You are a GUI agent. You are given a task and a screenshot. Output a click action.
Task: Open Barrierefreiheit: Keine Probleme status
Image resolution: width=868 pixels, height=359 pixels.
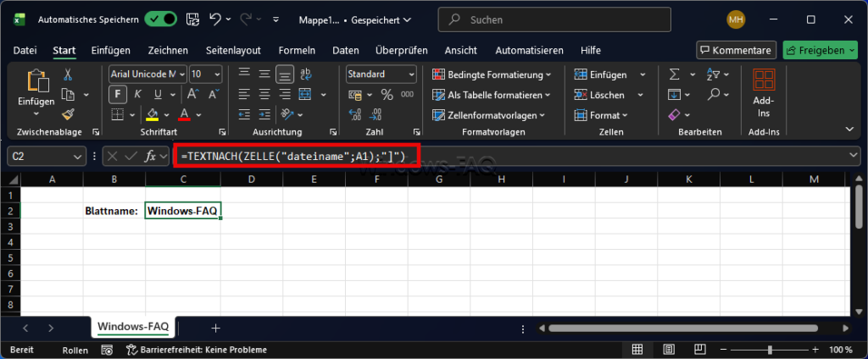click(197, 350)
